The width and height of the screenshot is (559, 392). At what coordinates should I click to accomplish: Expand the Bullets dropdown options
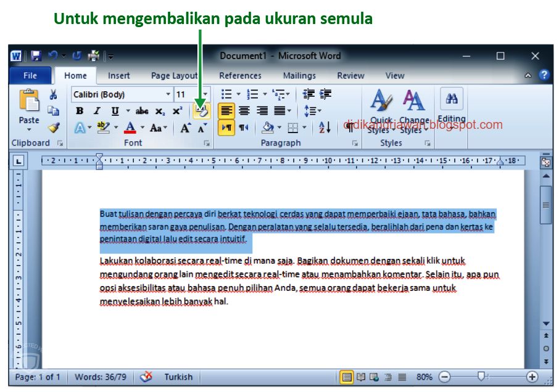238,94
